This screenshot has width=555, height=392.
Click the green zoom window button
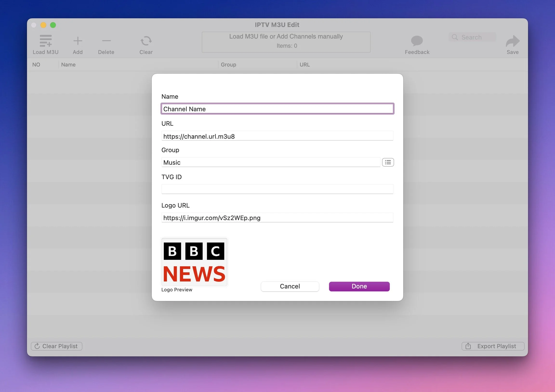53,25
